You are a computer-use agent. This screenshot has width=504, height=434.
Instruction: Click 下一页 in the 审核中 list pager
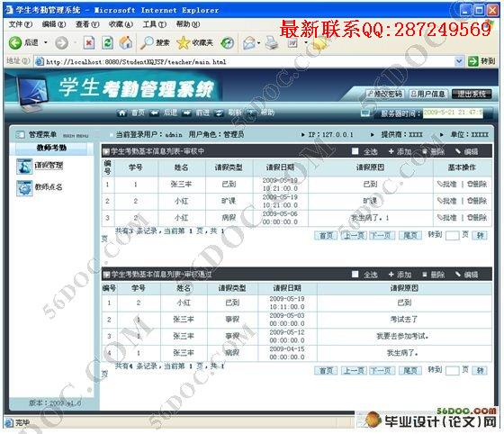[382, 236]
